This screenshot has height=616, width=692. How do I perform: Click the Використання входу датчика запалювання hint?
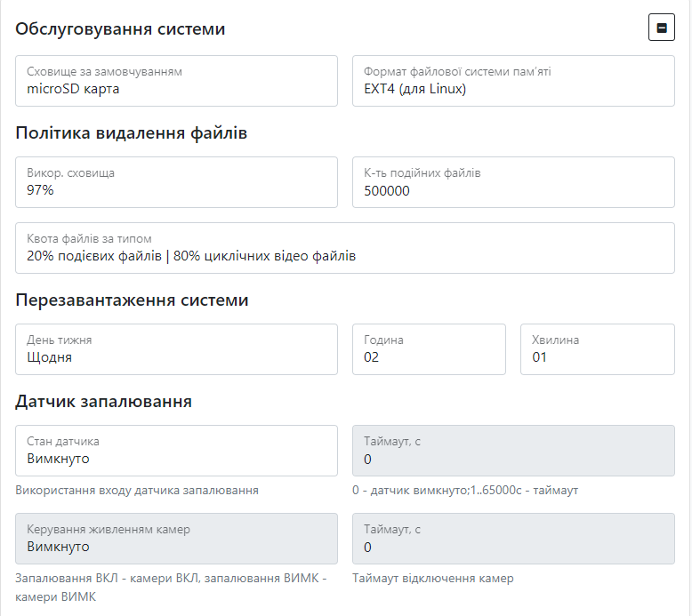pyautogui.click(x=137, y=490)
